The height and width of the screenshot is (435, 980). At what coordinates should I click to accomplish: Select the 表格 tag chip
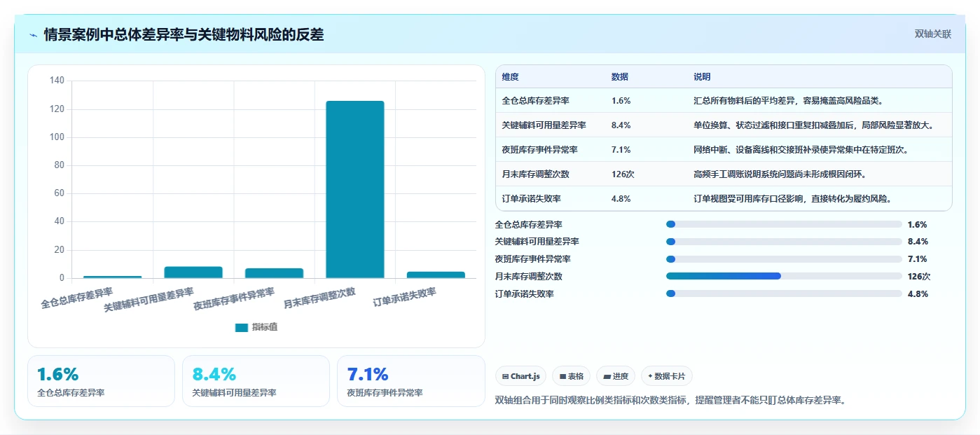571,376
